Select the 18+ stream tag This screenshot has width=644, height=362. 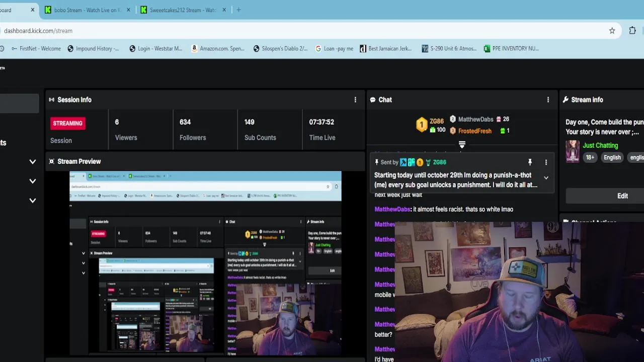coord(590,157)
